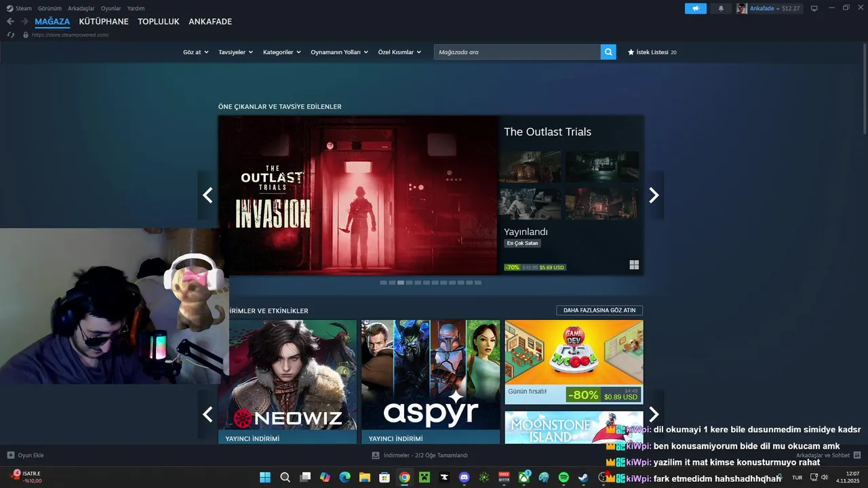868x488 pixels.
Task: Expand the Özel Kısımlar dropdown
Action: tap(399, 52)
